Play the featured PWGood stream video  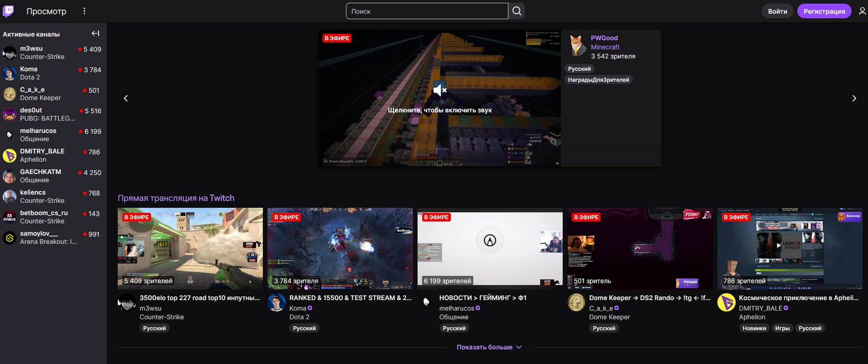pyautogui.click(x=440, y=98)
